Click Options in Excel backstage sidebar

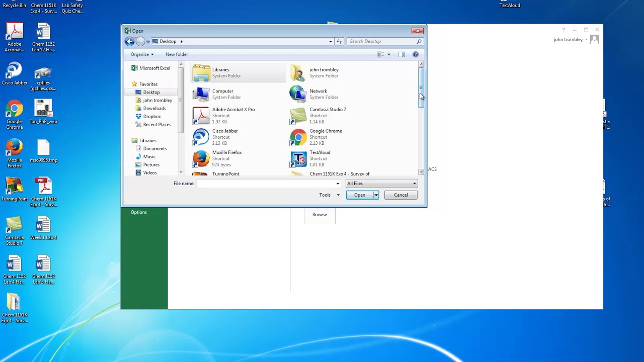pyautogui.click(x=139, y=212)
